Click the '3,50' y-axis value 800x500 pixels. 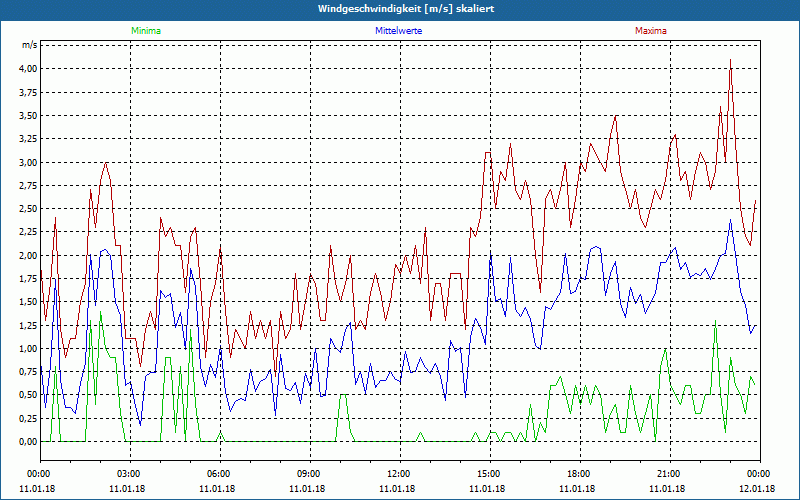point(28,115)
